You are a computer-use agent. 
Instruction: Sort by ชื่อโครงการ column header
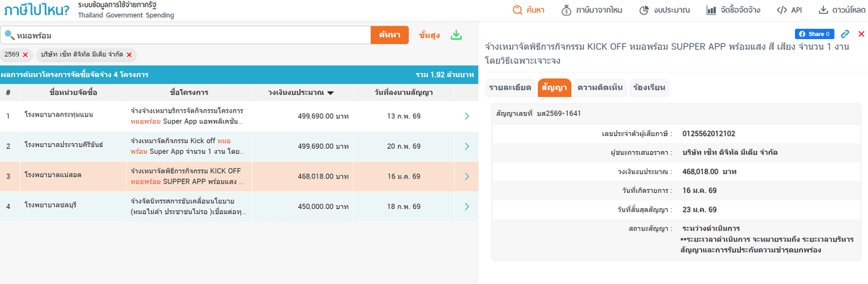click(x=189, y=92)
